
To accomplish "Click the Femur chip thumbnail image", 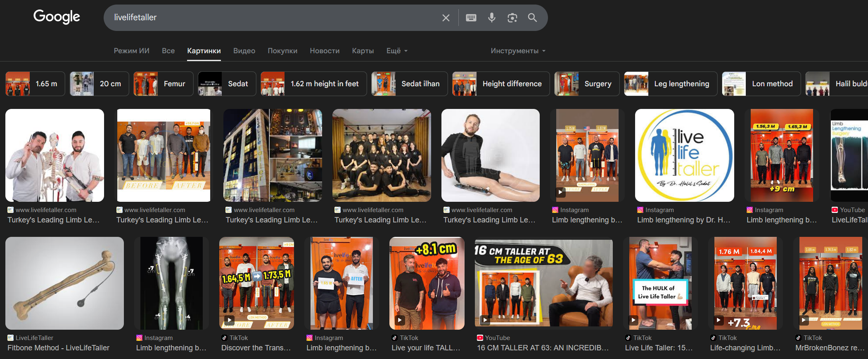I will point(145,84).
